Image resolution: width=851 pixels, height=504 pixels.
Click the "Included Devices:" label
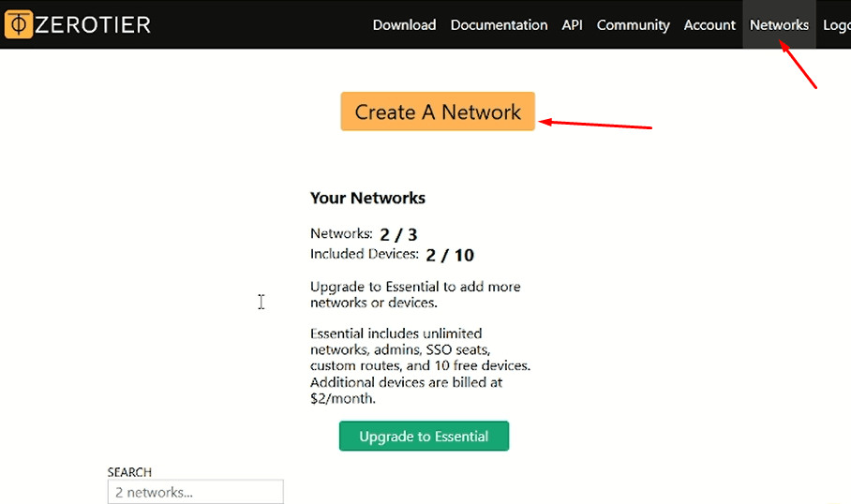point(364,254)
